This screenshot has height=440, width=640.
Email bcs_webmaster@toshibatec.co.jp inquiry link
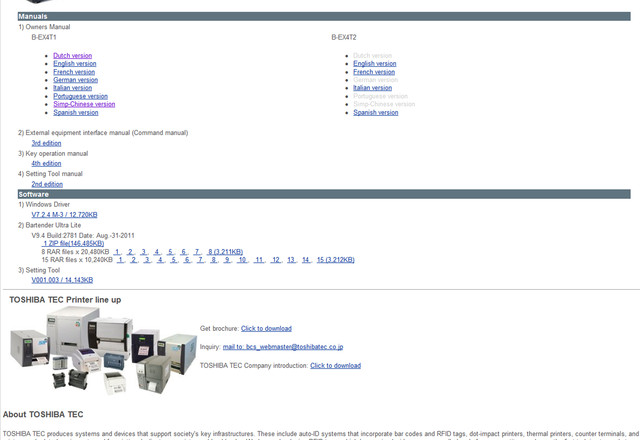pyautogui.click(x=283, y=347)
